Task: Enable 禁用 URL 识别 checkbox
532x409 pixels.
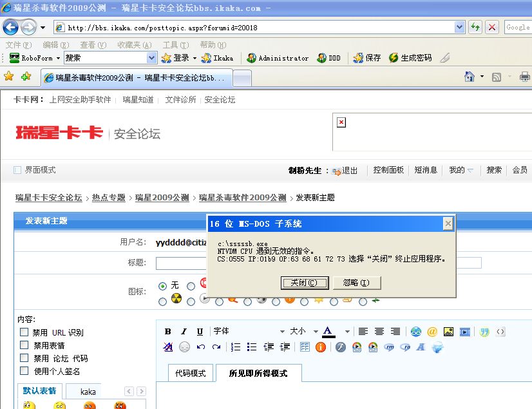Action: click(x=24, y=332)
